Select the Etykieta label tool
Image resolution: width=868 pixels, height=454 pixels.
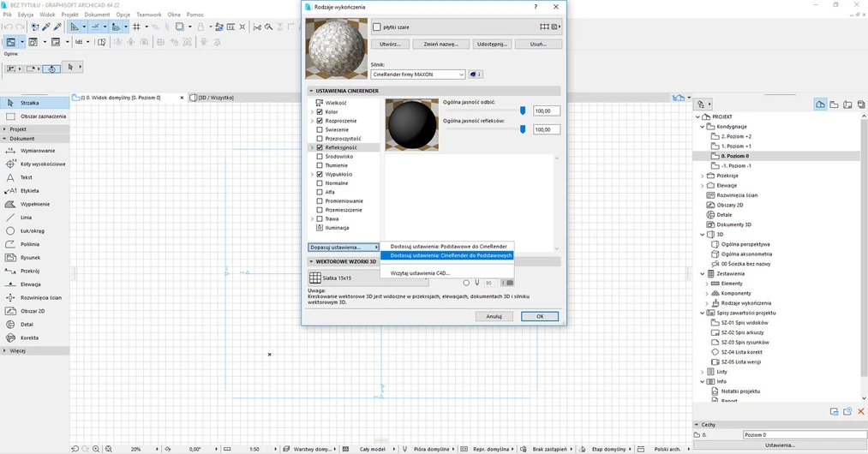tap(34, 190)
